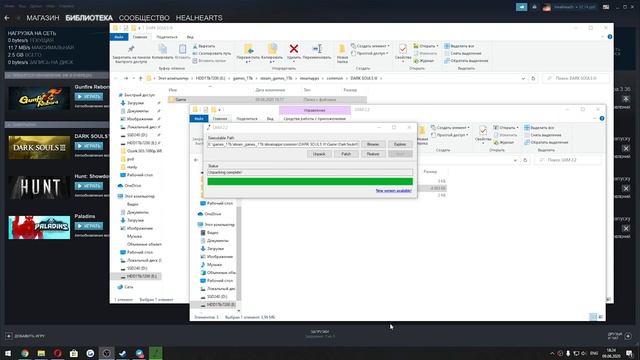The height and width of the screenshot is (360, 640).
Task: Open the Открыть dropdown in back Explorer ribbon
Action: pos(426,46)
